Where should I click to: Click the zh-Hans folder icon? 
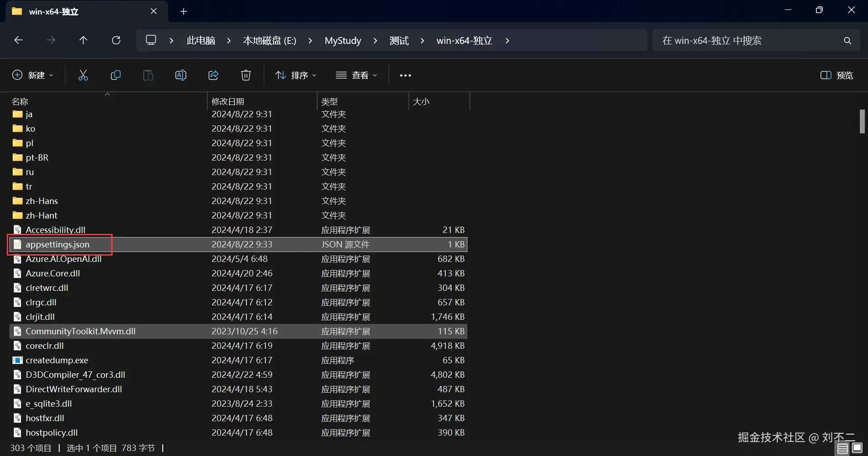tap(18, 201)
